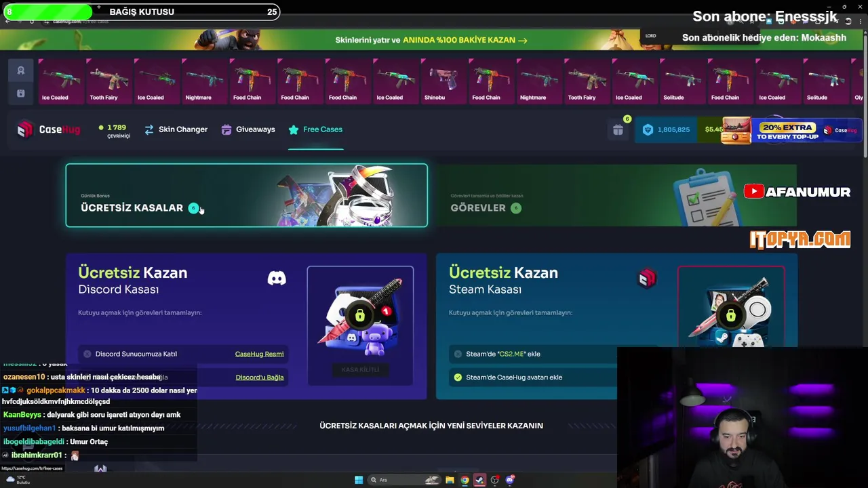This screenshot has height=488, width=868.
Task: Click the KASA KİLİTLİ button under Discord case
Action: pyautogui.click(x=360, y=369)
